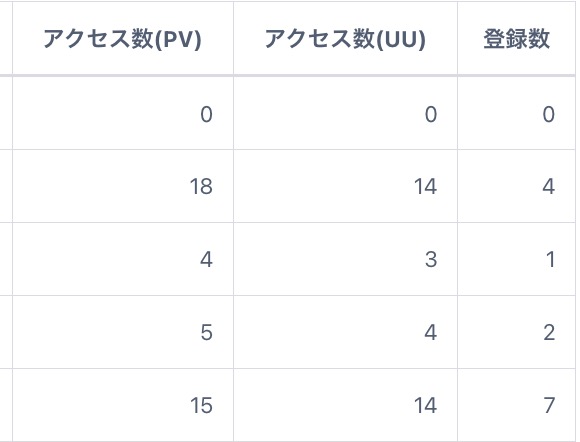The width and height of the screenshot is (580, 442).
Task: Select the PV cell showing 0
Action: click(123, 114)
